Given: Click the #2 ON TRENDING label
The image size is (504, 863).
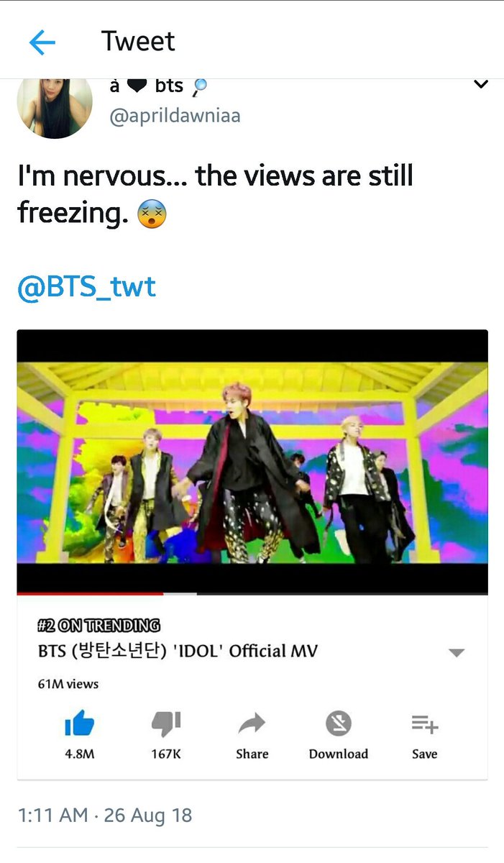Looking at the screenshot, I should click(x=98, y=625).
